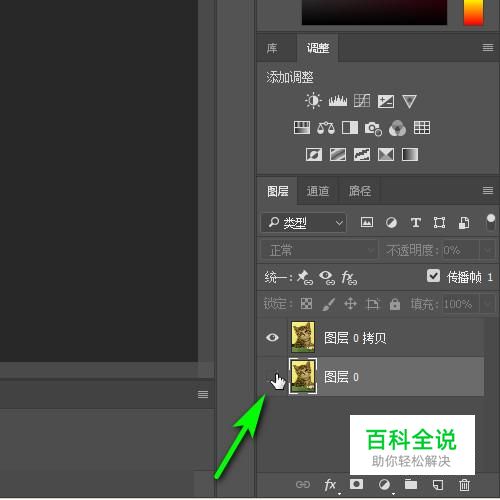Select the 图层 tab

278,191
